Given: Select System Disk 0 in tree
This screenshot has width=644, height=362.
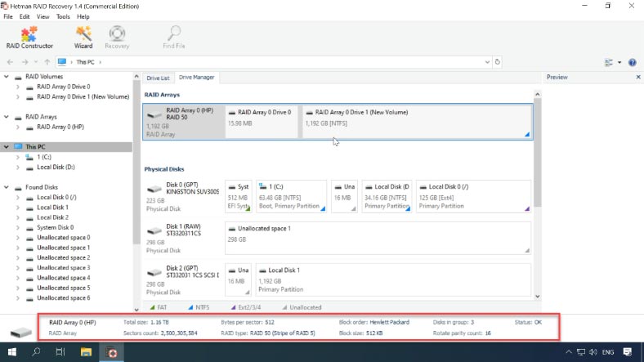Looking at the screenshot, I should [55, 227].
